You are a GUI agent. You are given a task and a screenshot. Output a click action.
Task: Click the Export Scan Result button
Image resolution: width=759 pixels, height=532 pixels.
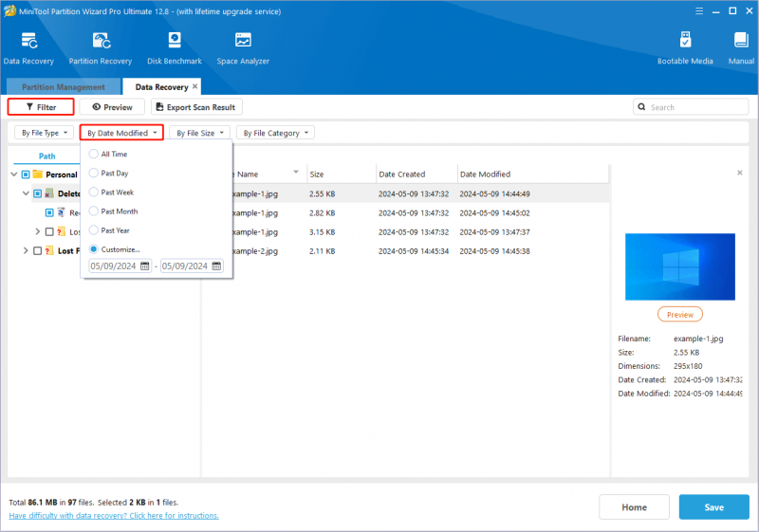pos(196,107)
